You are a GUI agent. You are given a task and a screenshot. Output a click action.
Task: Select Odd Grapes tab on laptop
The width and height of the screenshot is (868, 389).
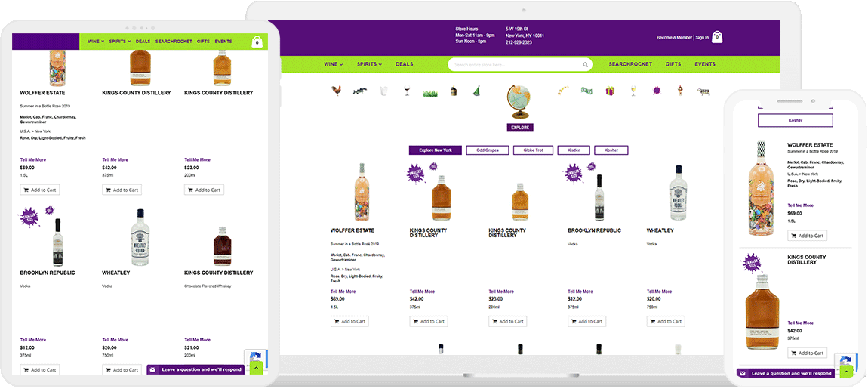(487, 150)
